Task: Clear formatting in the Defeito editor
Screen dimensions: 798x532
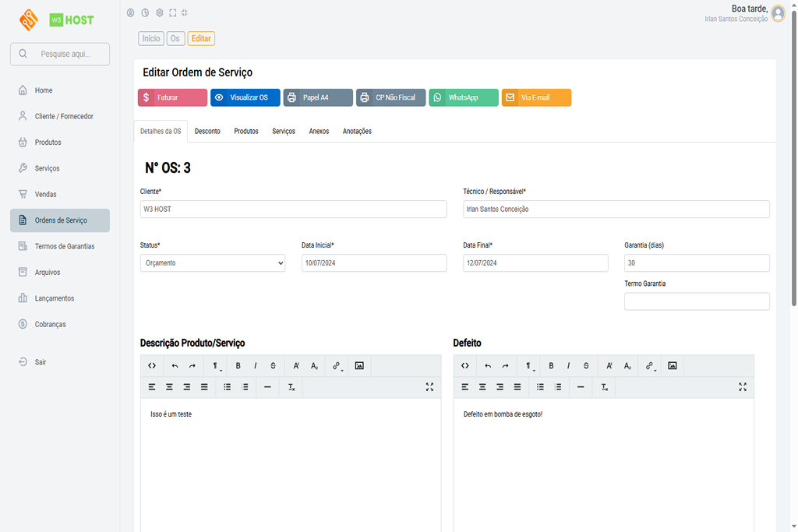Action: pyautogui.click(x=603, y=387)
